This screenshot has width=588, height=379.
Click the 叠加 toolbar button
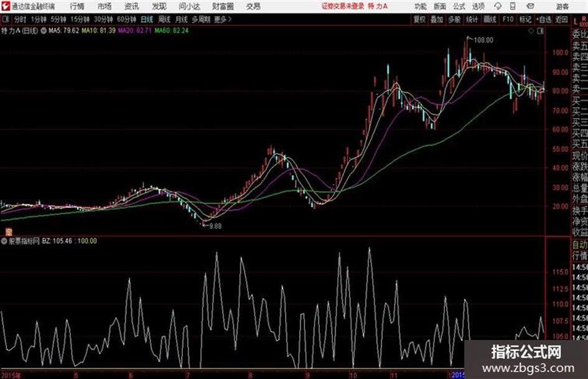[437, 19]
